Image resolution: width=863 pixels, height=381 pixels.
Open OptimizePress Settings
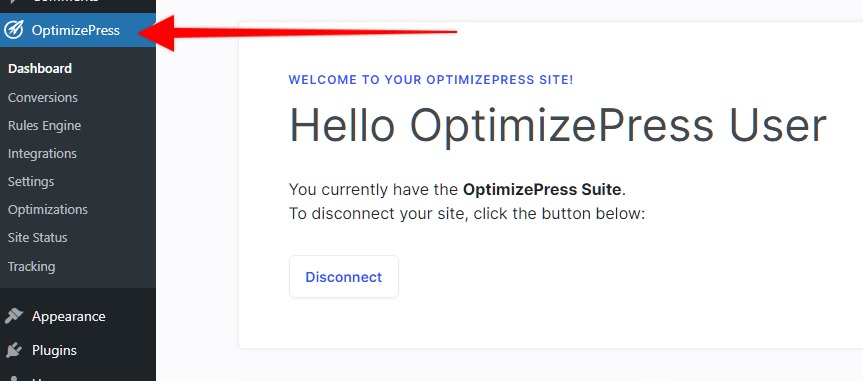pyautogui.click(x=31, y=182)
